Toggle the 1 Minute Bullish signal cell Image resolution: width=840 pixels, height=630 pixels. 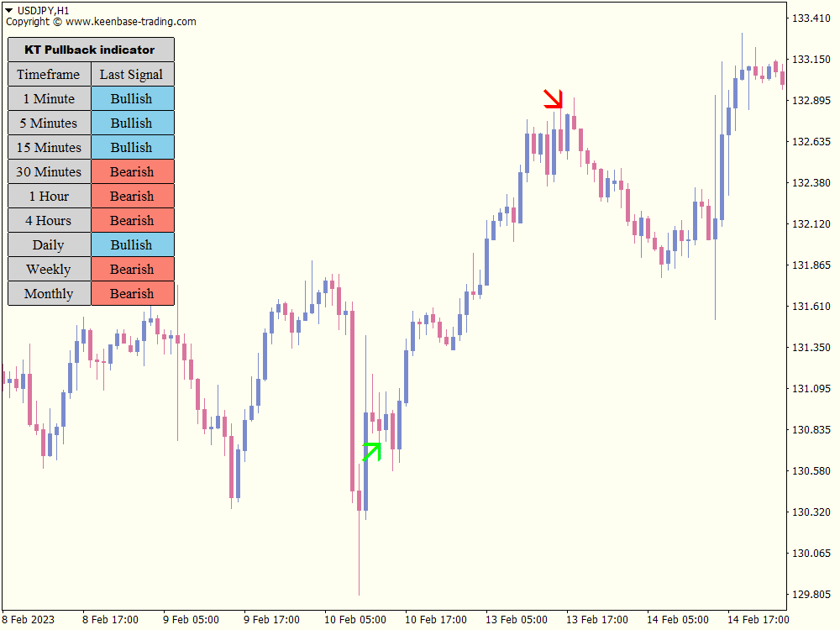132,98
